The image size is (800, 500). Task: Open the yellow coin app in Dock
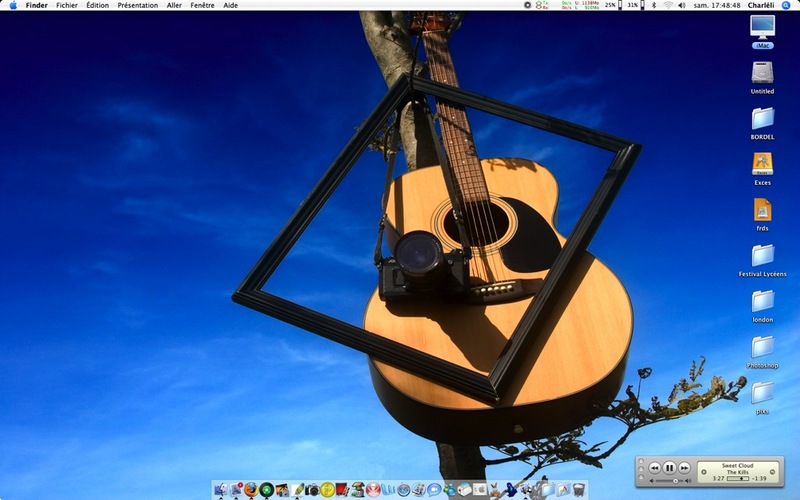(327, 490)
